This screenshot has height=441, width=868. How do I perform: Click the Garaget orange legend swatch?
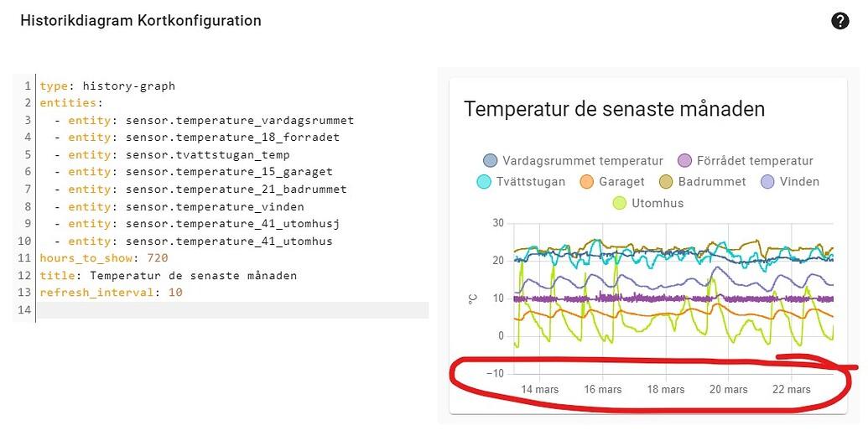(585, 182)
